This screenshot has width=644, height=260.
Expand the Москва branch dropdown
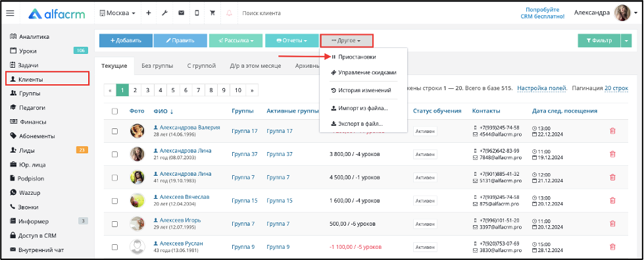pos(118,13)
